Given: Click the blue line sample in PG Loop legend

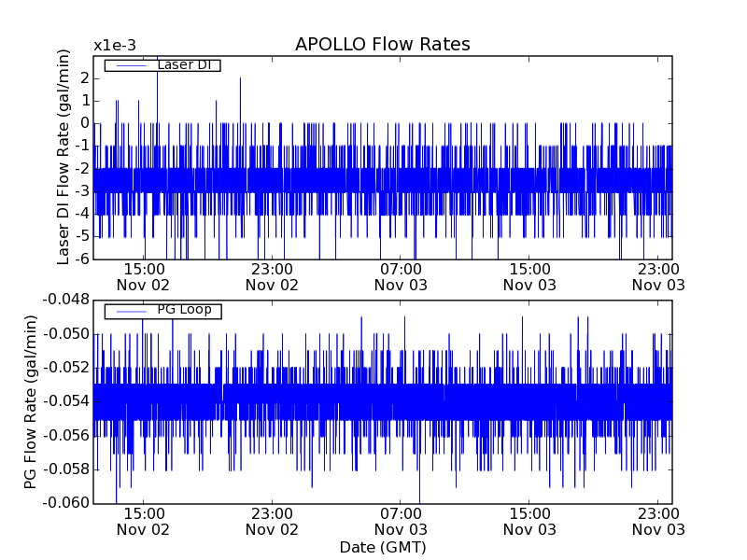Looking at the screenshot, I should pyautogui.click(x=130, y=310).
